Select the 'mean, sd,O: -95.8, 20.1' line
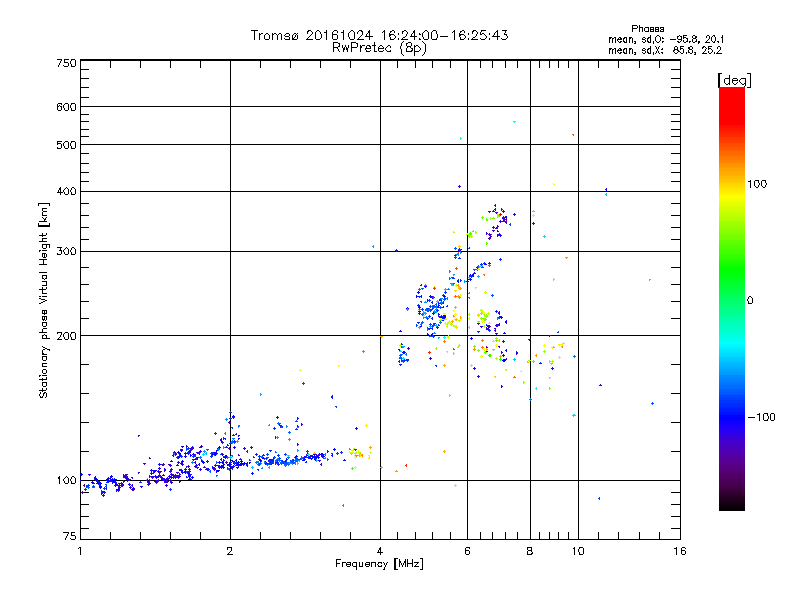800x600 pixels. (x=666, y=39)
